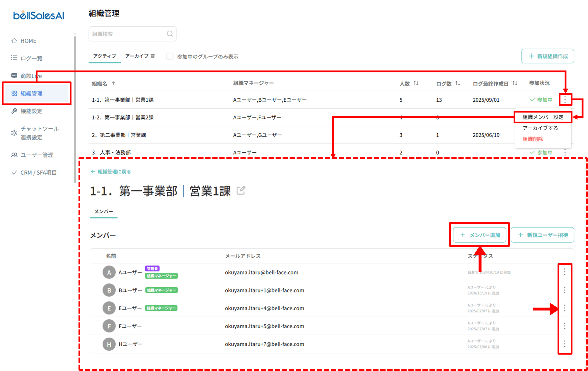Click the magnifier icon in 組織検索 field
Viewport: 588px width, 371px height.
point(170,34)
